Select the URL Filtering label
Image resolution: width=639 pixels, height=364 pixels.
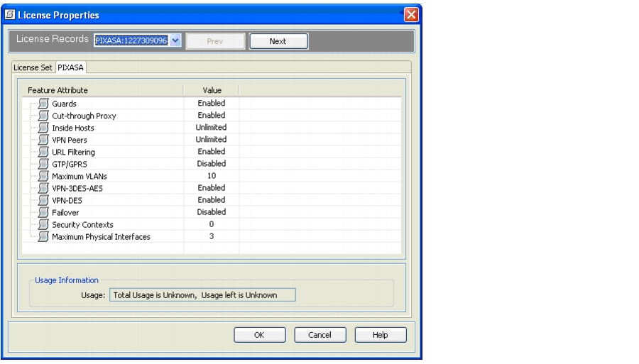coord(73,152)
